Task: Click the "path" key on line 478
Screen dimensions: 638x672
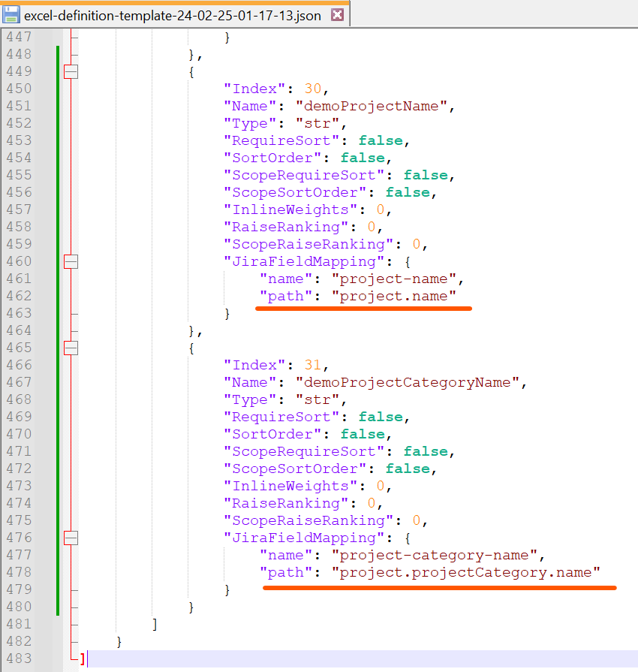Action: point(286,573)
